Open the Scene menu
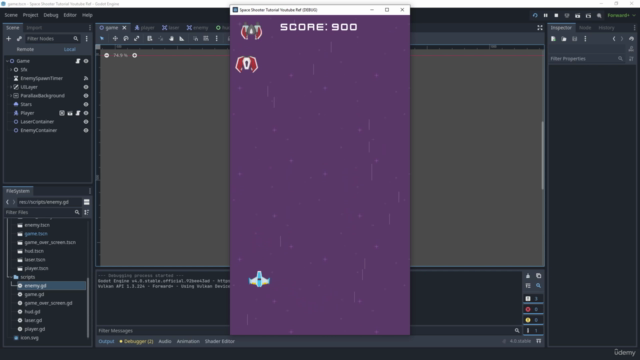Viewport: 640px width, 360px height. (x=11, y=15)
